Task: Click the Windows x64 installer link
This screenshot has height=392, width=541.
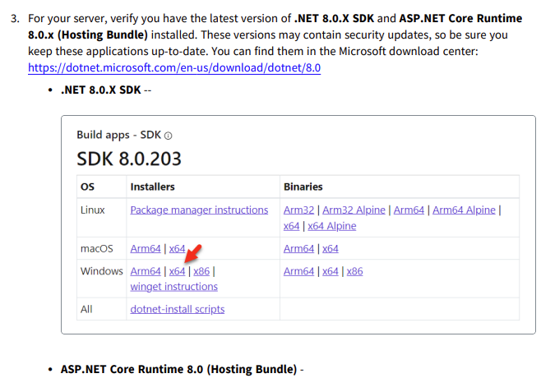Action: [x=177, y=270]
